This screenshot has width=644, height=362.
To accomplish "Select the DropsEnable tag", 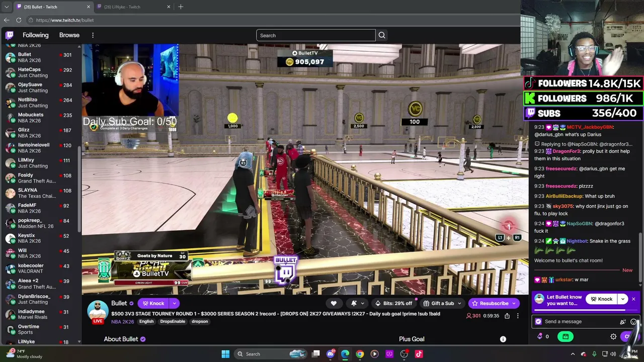I will tap(173, 322).
